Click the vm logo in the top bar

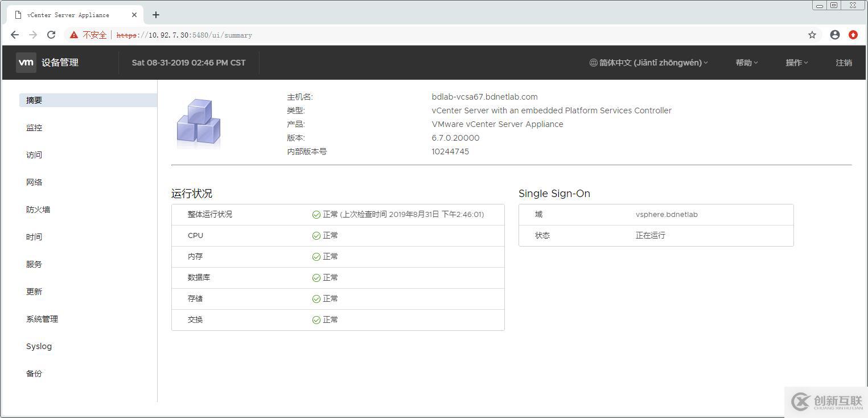[26, 63]
